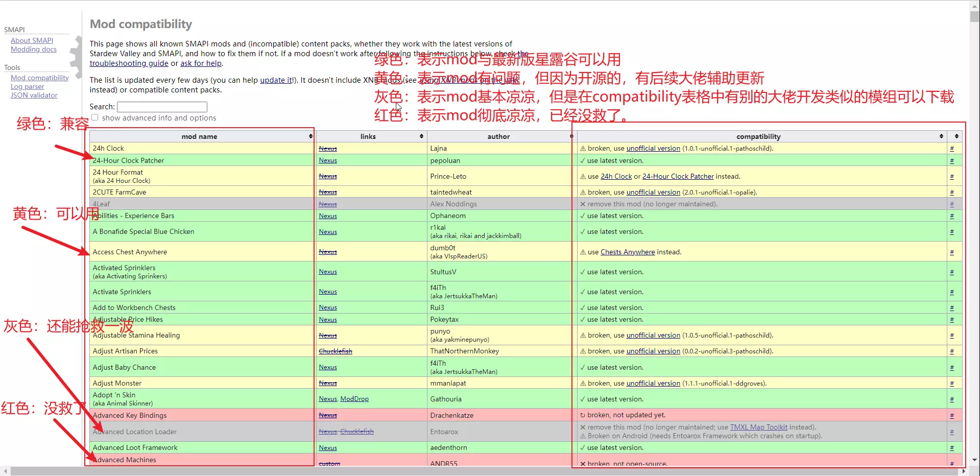Open Chucklefish link for Advanced Location Loader

click(x=357, y=432)
